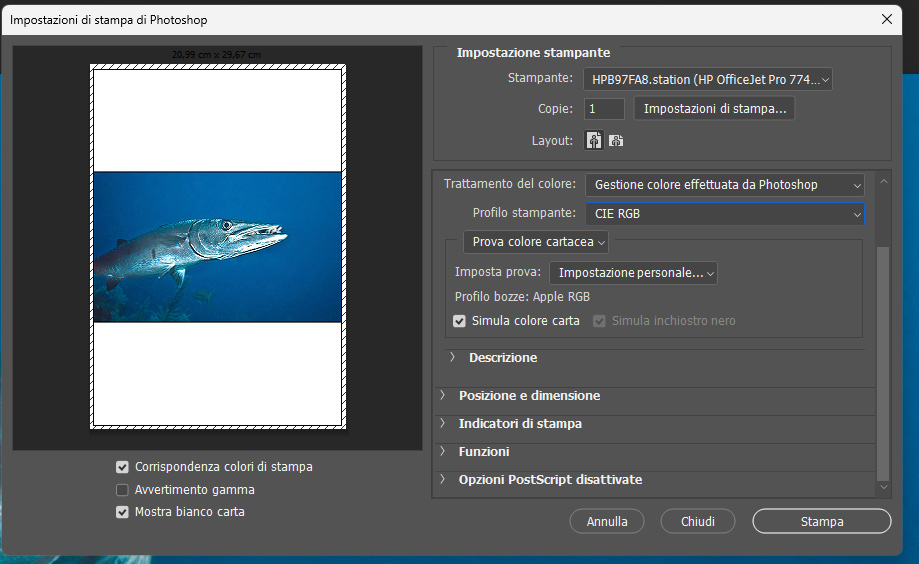Viewport: 919px width, 564px height.
Task: Open Prova colore cartacea dropdown
Action: (536, 242)
